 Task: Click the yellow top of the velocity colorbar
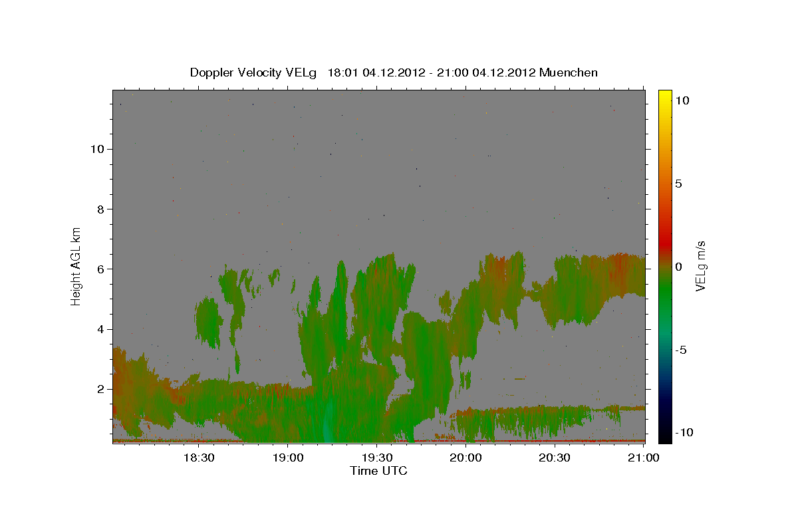point(665,95)
